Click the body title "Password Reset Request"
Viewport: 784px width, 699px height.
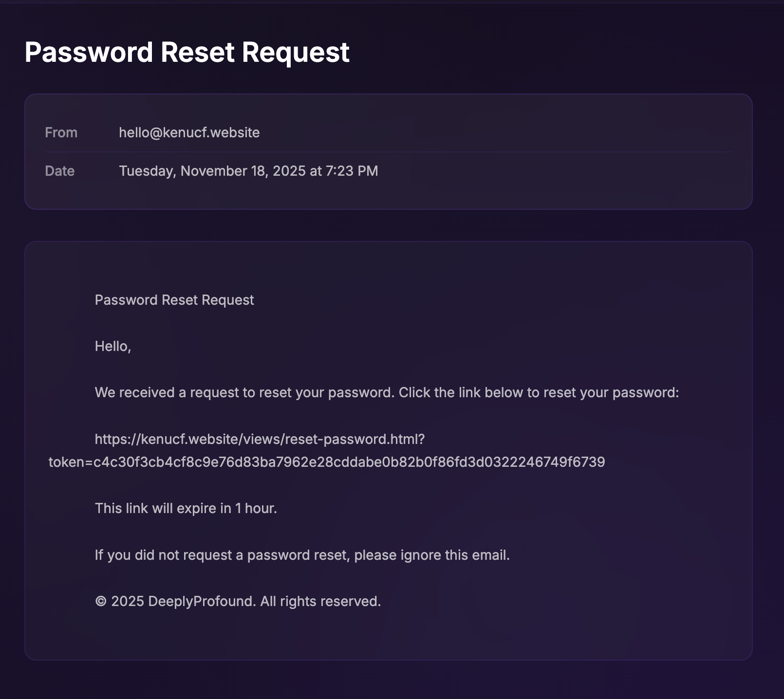174,300
